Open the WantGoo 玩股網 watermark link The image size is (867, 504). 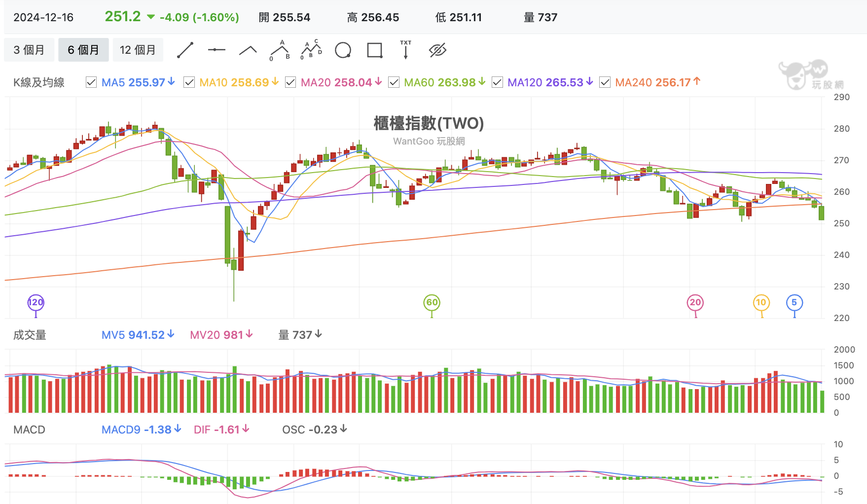pos(429,141)
